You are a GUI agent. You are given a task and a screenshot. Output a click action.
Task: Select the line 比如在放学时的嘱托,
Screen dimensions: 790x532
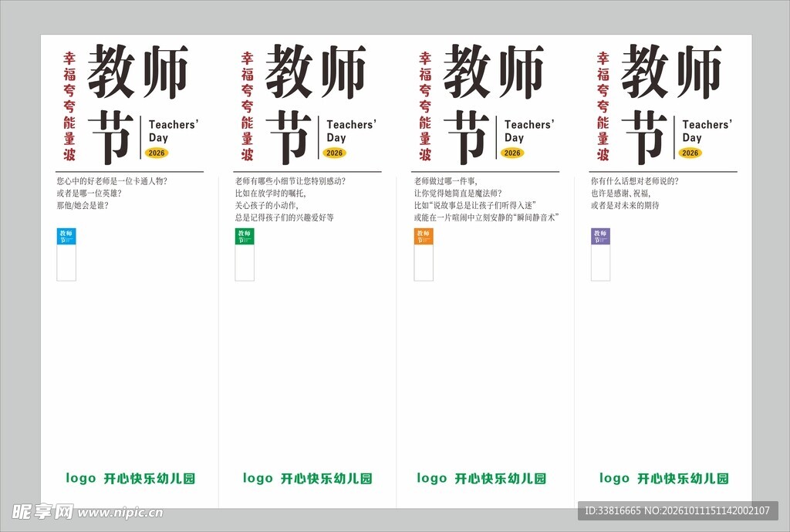[271, 194]
